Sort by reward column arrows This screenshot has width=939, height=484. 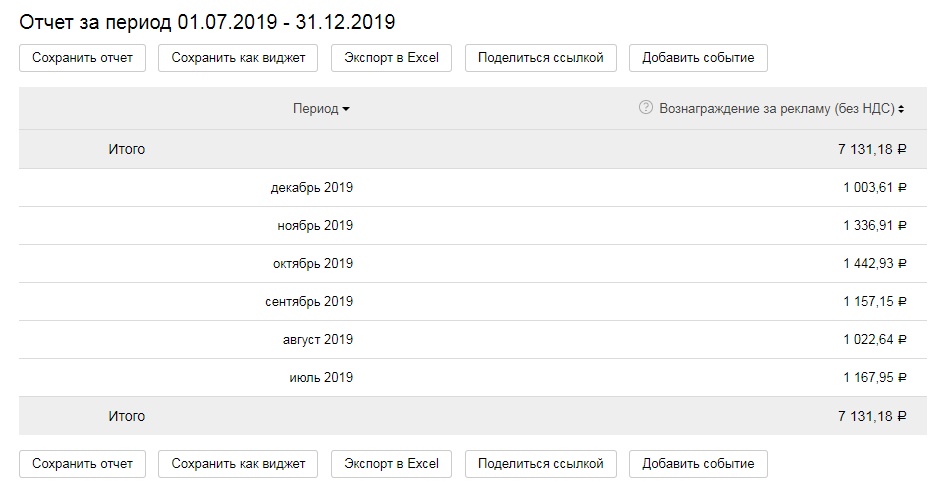pos(901,109)
